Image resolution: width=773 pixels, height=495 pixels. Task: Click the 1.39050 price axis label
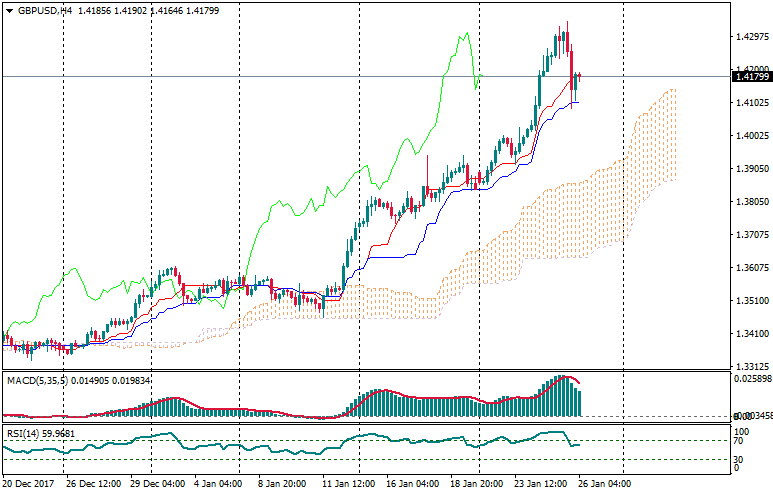click(750, 169)
